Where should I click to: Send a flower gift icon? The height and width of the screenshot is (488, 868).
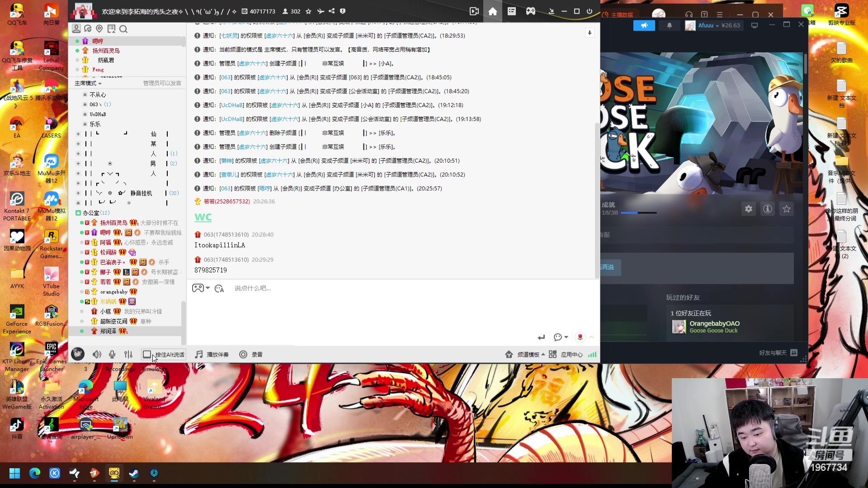coord(580,337)
